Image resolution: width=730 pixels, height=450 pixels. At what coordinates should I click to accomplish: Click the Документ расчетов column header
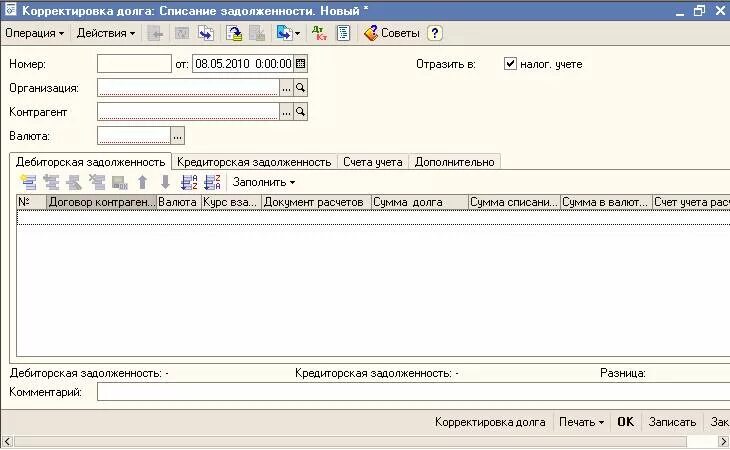pos(317,202)
